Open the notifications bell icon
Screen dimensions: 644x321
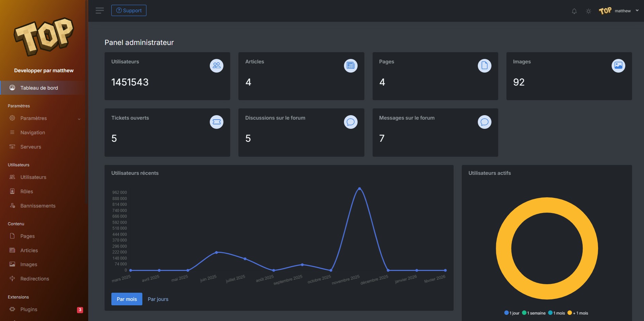coord(574,11)
